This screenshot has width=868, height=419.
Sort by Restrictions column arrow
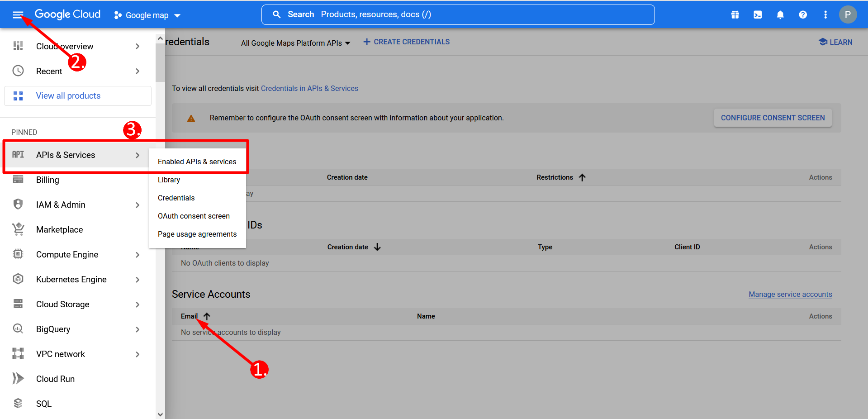coord(582,177)
